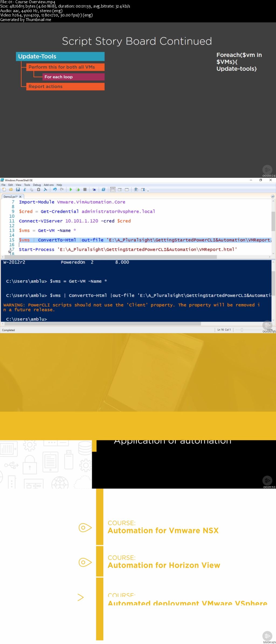Open the Tools menu
The image size is (276, 644).
(x=27, y=185)
